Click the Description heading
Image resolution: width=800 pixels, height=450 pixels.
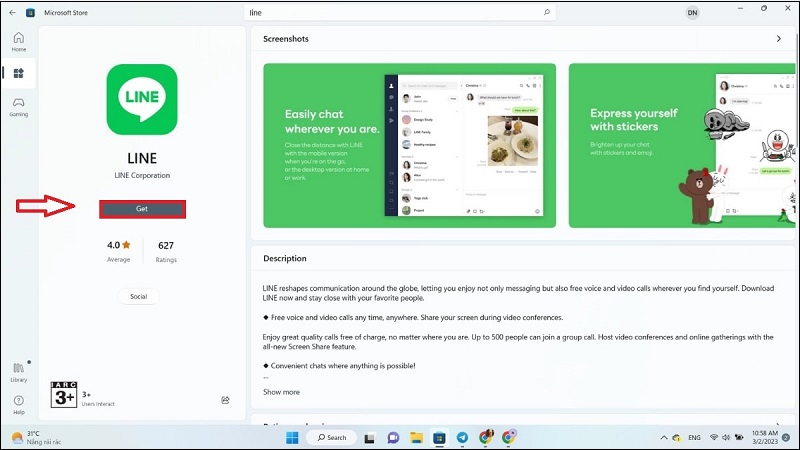285,259
